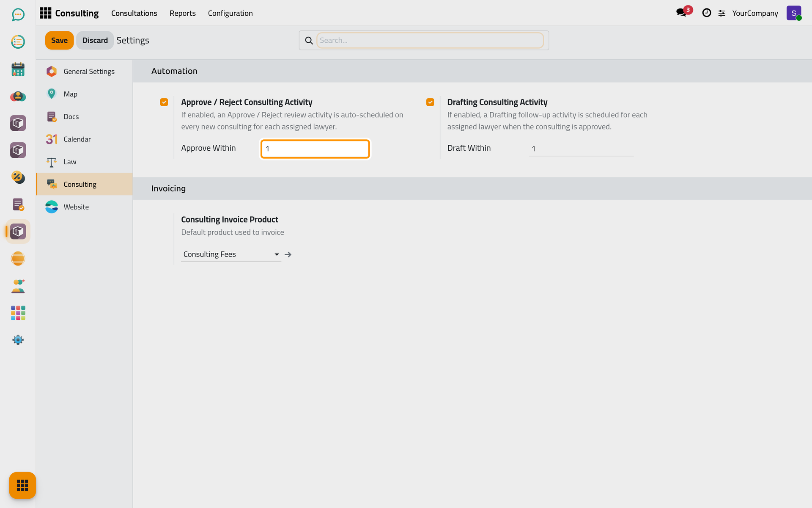Open the document with checkmark app icon

18,204
